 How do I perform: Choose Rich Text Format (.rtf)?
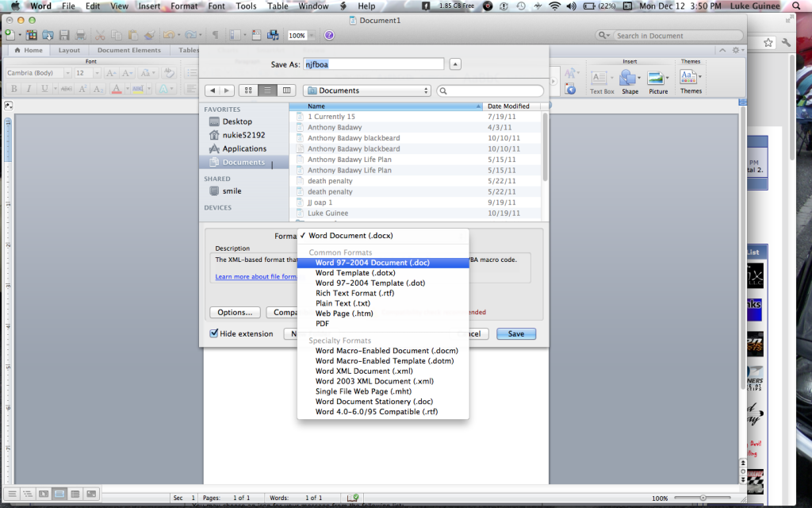tap(383, 293)
